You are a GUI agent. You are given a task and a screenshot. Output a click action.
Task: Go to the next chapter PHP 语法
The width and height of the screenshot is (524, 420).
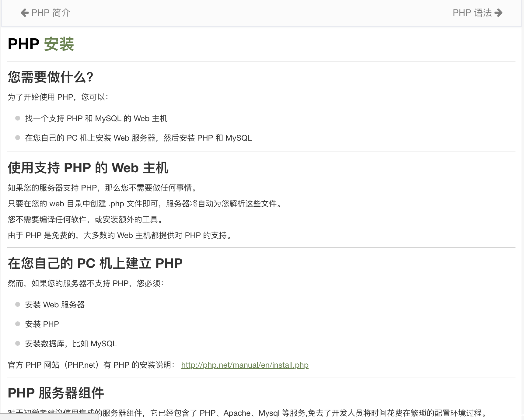[472, 13]
